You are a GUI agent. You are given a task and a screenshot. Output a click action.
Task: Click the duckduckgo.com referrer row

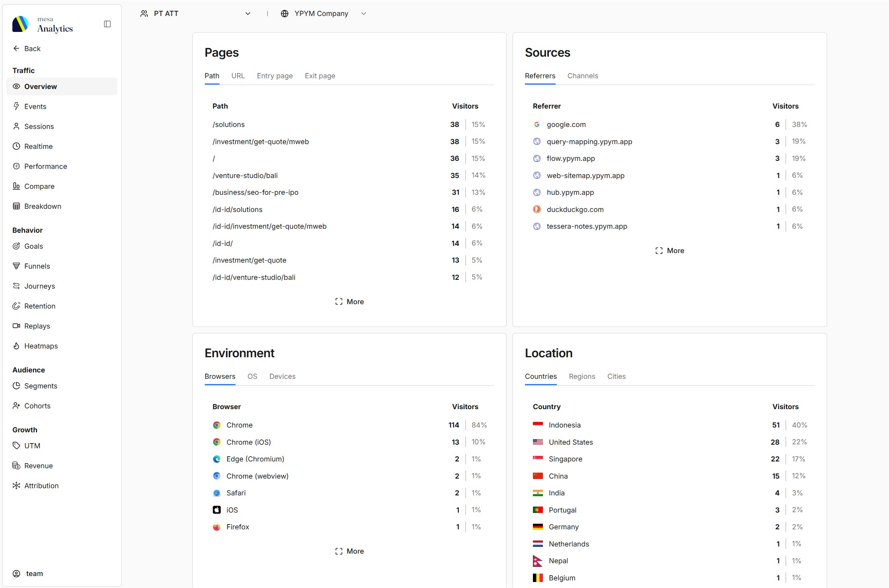[669, 209]
